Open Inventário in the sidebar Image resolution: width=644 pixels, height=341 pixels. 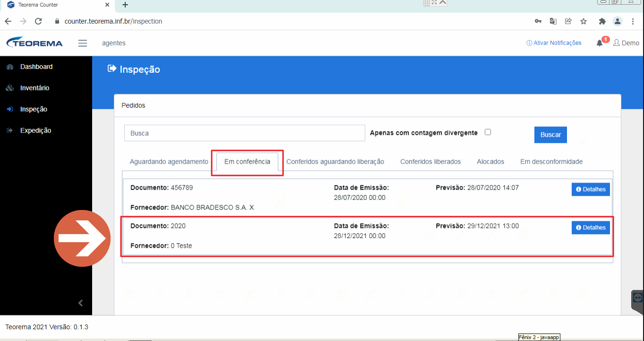(34, 88)
